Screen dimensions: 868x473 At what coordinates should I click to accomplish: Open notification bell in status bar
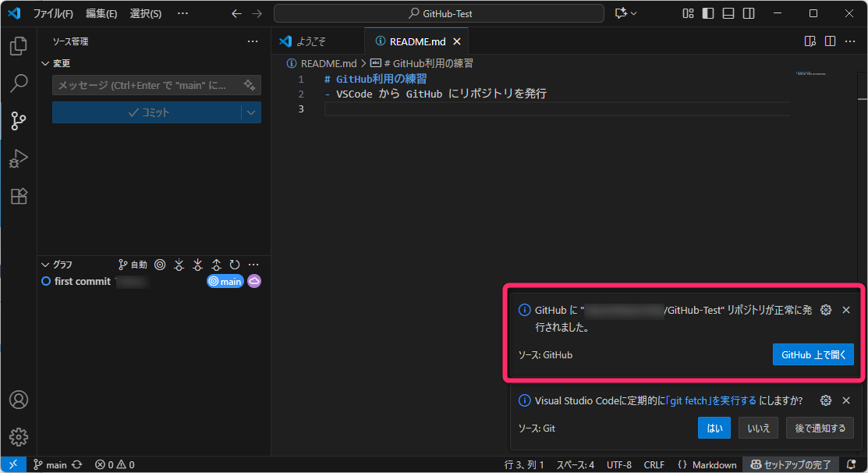(851, 464)
